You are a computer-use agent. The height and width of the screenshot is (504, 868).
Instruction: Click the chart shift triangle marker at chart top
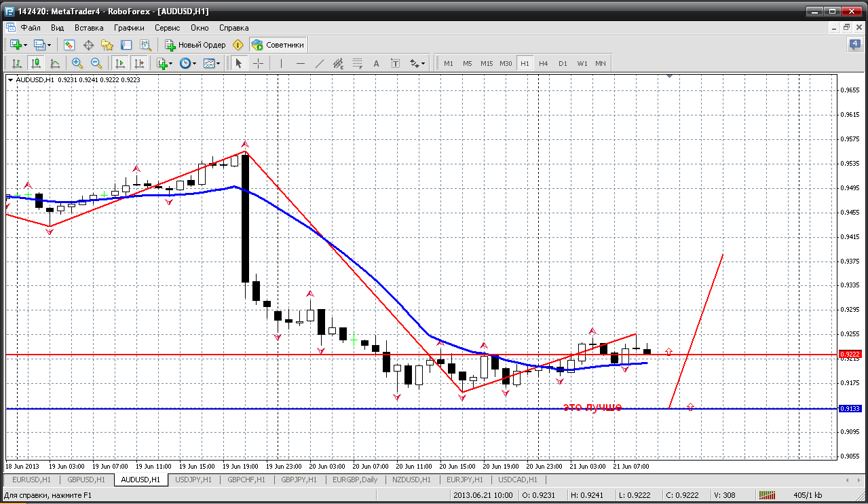[x=670, y=77]
